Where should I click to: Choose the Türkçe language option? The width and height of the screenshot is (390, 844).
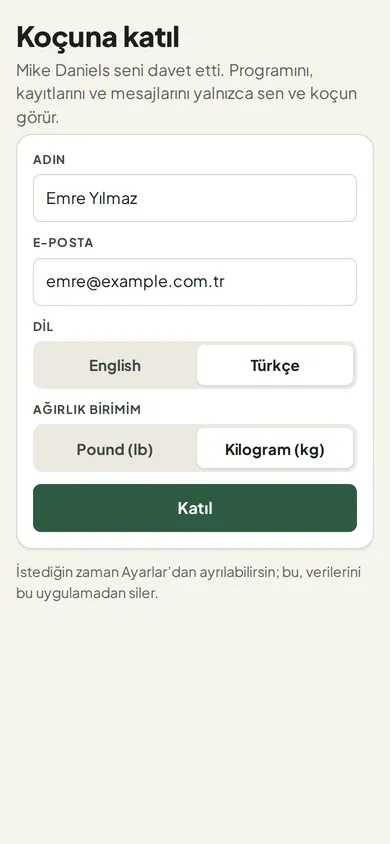point(275,365)
